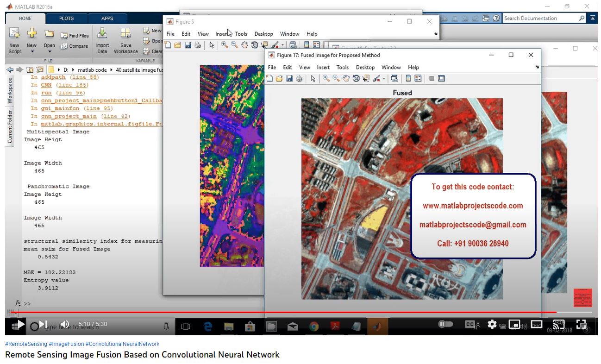Select Pan hand tool in Figure 17

click(346, 79)
